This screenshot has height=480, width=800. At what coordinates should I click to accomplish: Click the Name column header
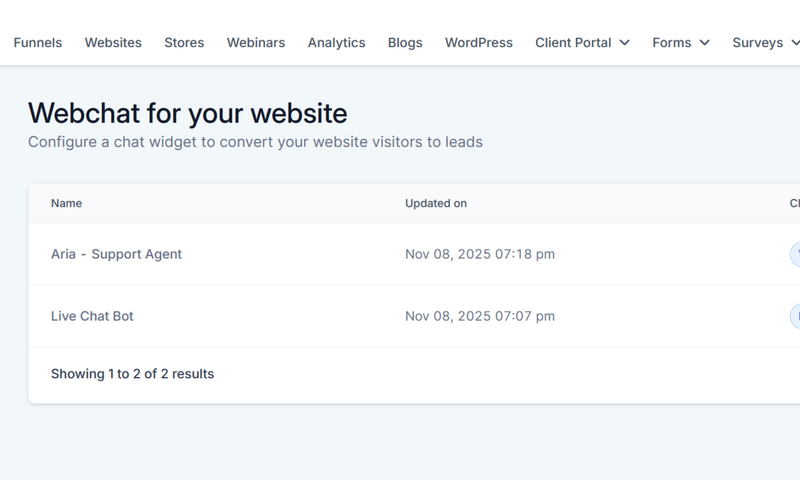click(66, 203)
